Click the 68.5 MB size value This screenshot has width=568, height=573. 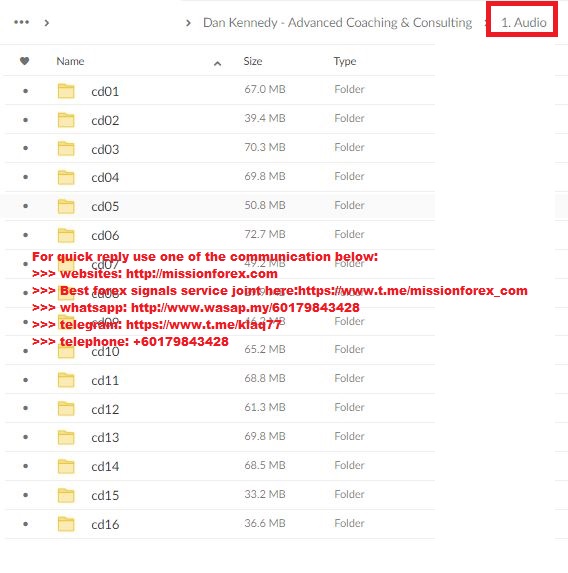[x=265, y=465]
